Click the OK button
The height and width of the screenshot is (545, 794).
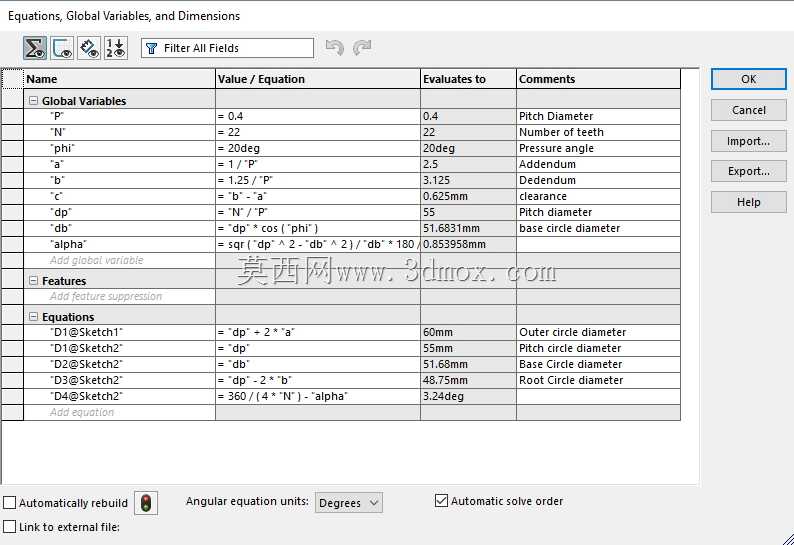(748, 79)
